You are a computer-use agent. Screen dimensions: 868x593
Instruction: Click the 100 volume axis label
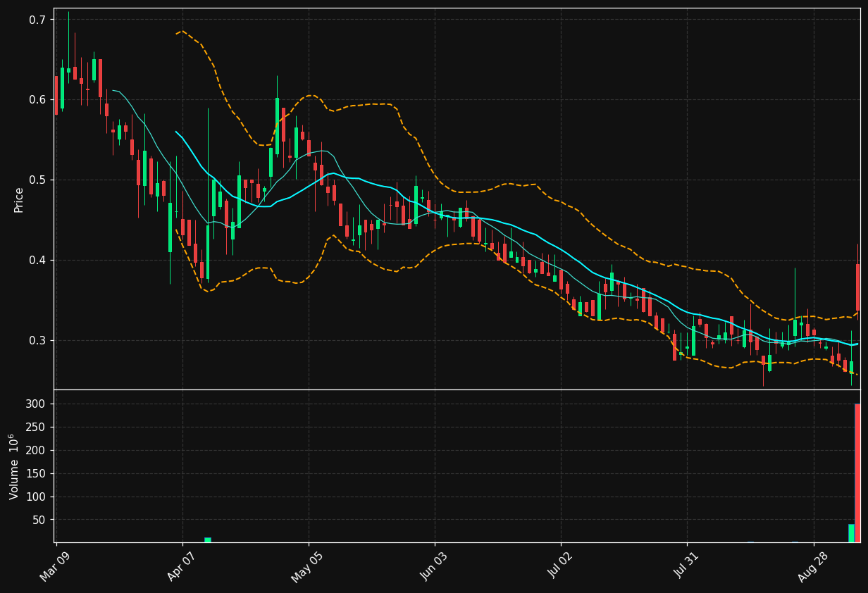37,497
